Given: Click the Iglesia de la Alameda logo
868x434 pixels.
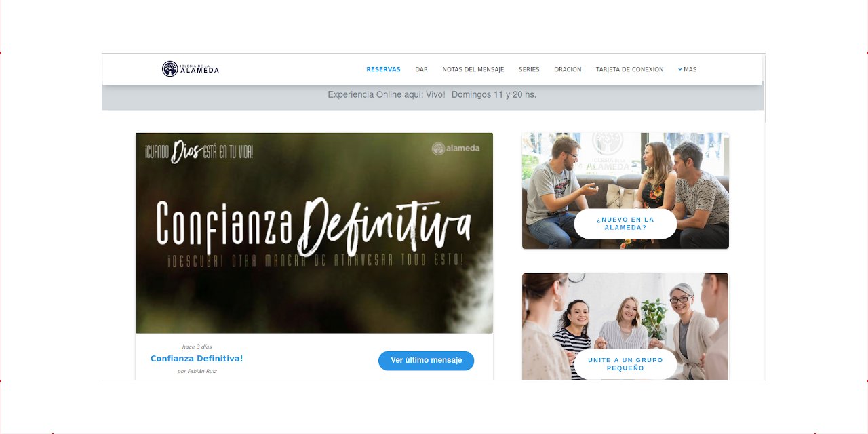Looking at the screenshot, I should tap(191, 68).
